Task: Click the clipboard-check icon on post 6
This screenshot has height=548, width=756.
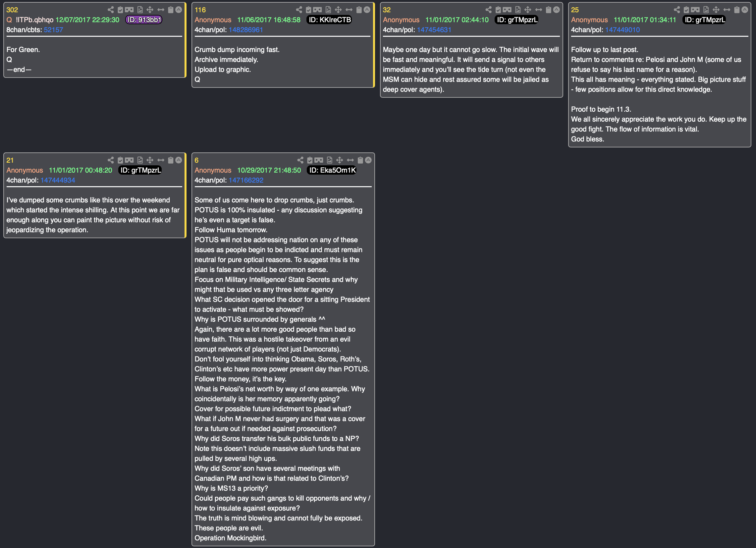Action: (310, 160)
